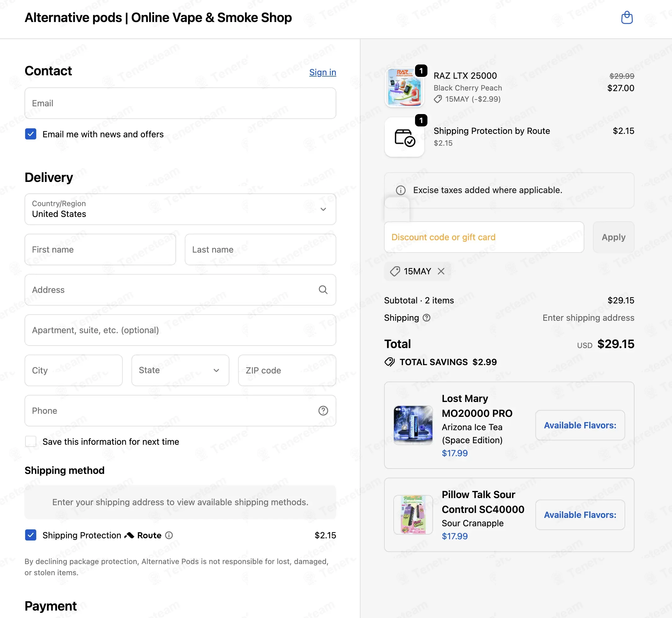Image resolution: width=672 pixels, height=618 pixels.
Task: Click the Pillow Talk Sour Control thumbnail
Action: click(x=413, y=515)
